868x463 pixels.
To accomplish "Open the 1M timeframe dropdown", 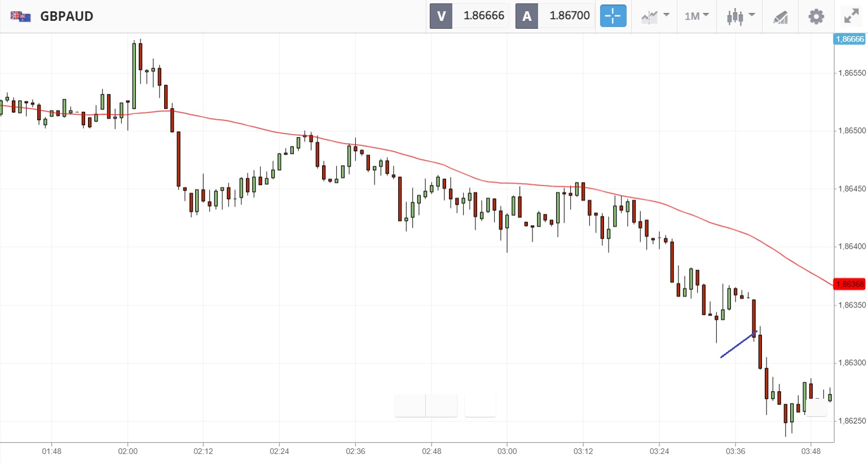I will point(697,16).
